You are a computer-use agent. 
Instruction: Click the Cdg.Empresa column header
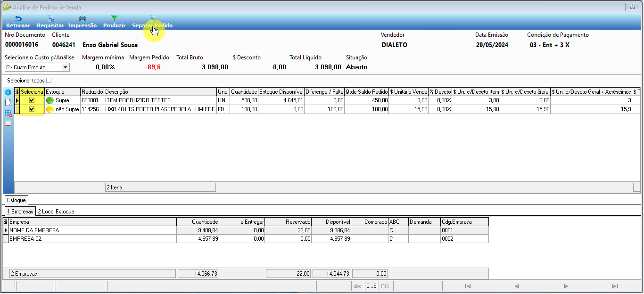tap(464, 222)
